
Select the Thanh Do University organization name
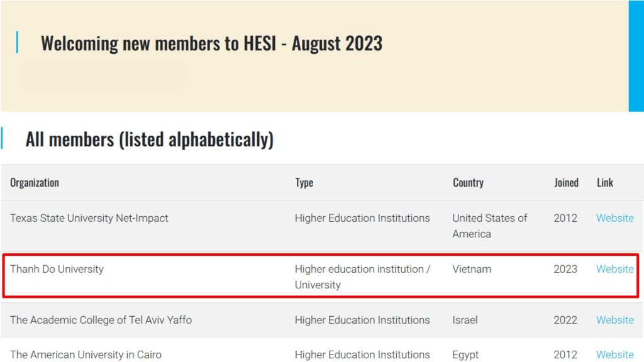[x=57, y=269]
